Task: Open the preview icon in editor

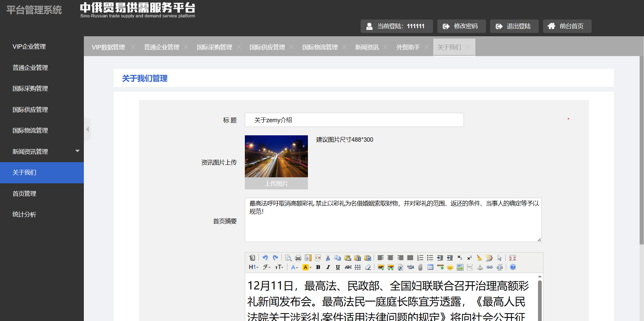Action: tap(288, 258)
